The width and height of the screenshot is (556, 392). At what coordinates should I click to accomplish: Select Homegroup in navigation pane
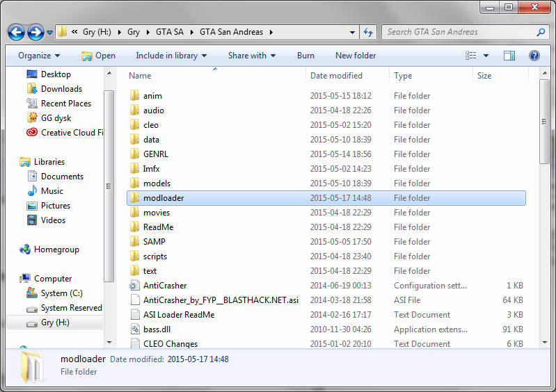tap(49, 250)
